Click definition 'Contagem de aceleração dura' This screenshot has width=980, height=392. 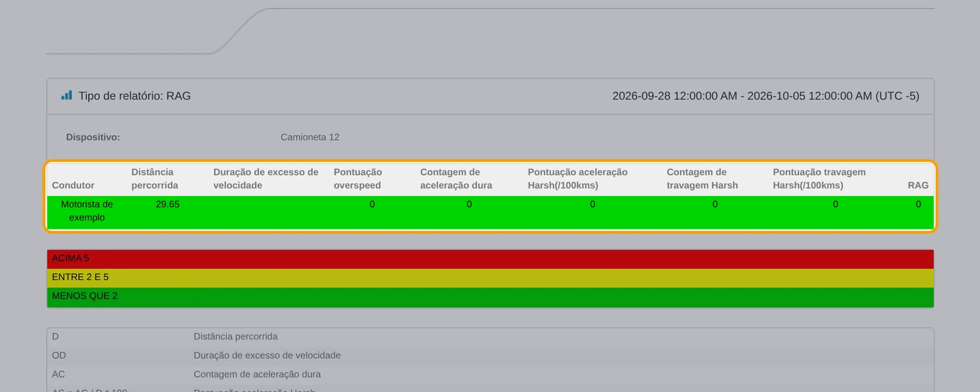pos(258,374)
